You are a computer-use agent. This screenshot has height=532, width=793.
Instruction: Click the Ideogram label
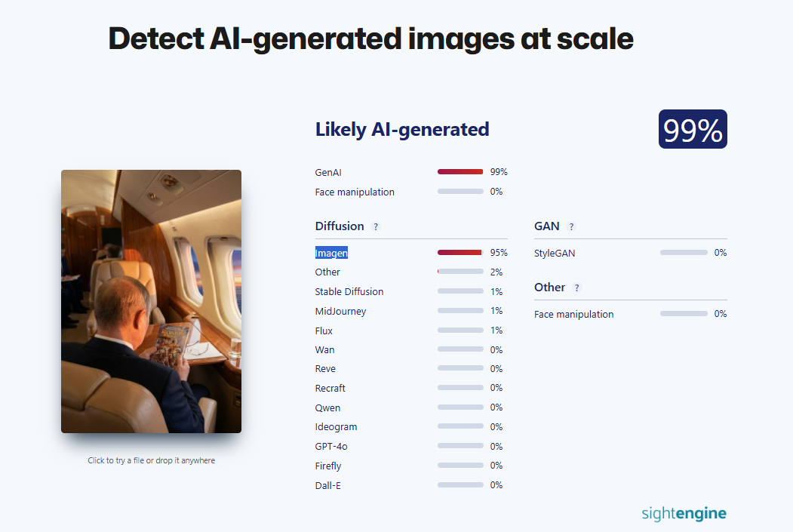coord(336,427)
